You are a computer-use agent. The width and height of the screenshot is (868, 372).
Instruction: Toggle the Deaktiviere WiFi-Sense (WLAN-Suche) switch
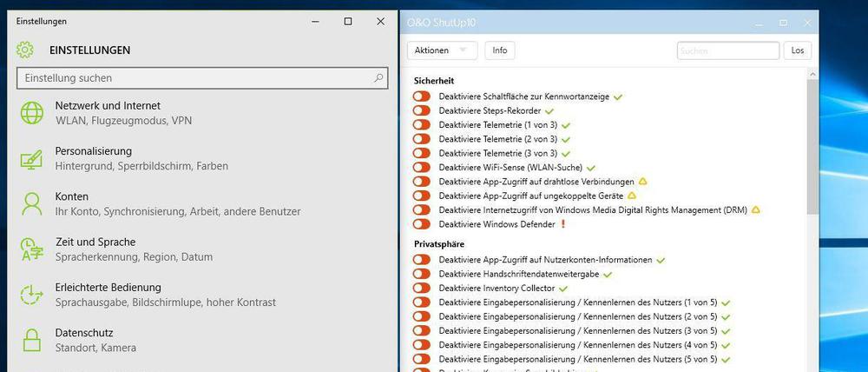click(421, 168)
